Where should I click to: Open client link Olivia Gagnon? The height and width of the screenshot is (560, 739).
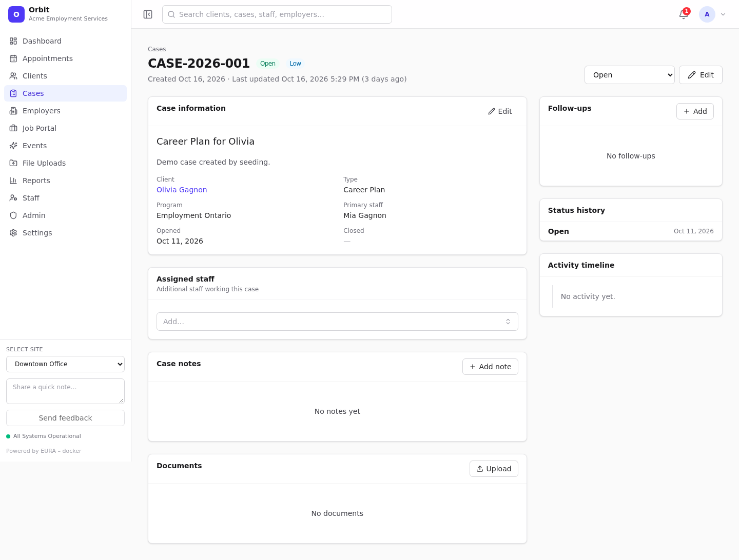pos(182,190)
